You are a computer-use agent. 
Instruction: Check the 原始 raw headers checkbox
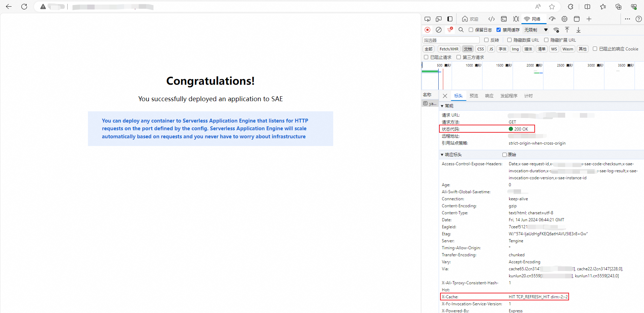[505, 154]
